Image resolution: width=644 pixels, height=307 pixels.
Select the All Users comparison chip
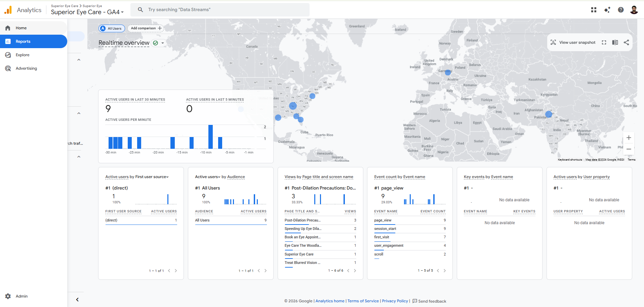112,28
